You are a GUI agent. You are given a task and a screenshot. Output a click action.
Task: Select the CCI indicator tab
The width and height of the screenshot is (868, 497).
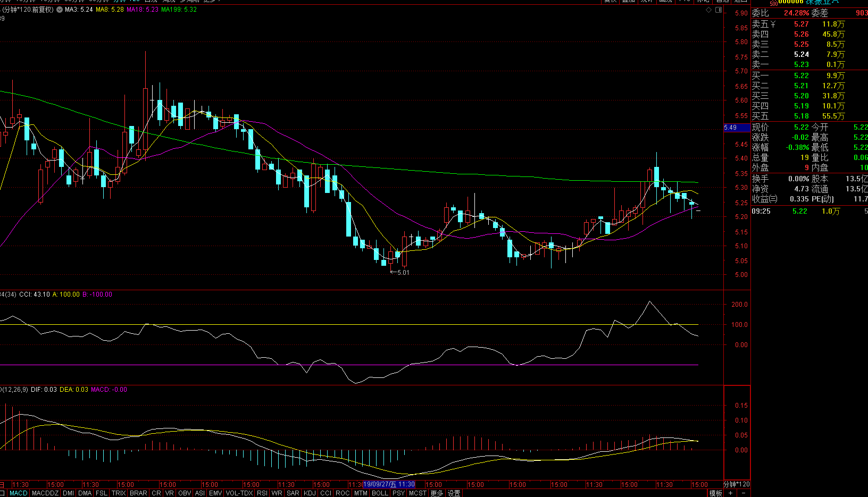click(x=326, y=493)
